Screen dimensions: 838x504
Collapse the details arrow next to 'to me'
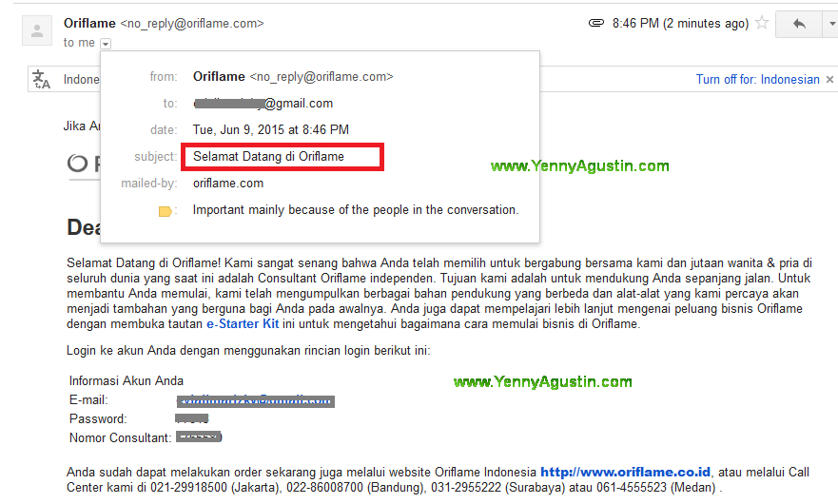[x=106, y=44]
